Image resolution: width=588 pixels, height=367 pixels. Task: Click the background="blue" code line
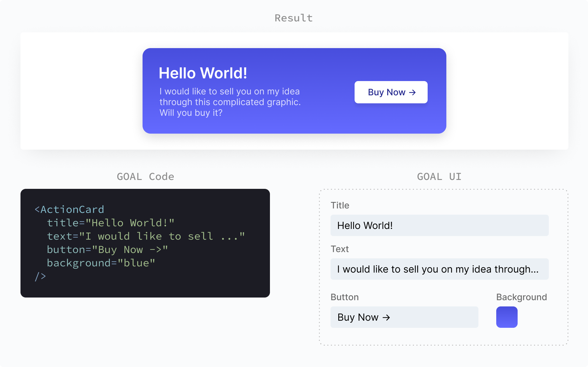tap(101, 263)
